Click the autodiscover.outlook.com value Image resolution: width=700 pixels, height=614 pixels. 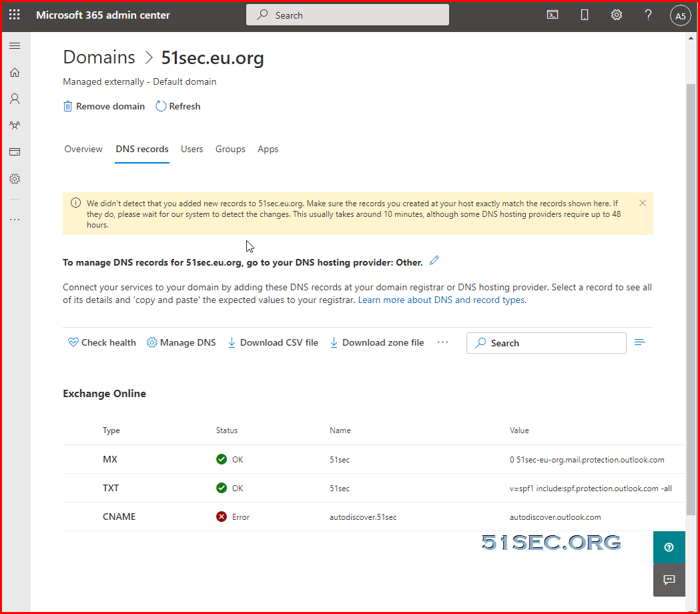(x=555, y=517)
